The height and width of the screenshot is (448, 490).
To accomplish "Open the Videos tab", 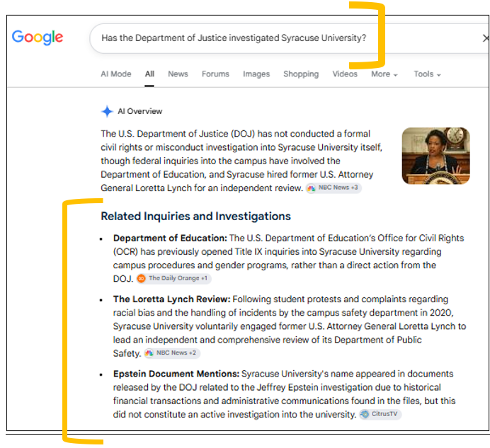I will (345, 74).
